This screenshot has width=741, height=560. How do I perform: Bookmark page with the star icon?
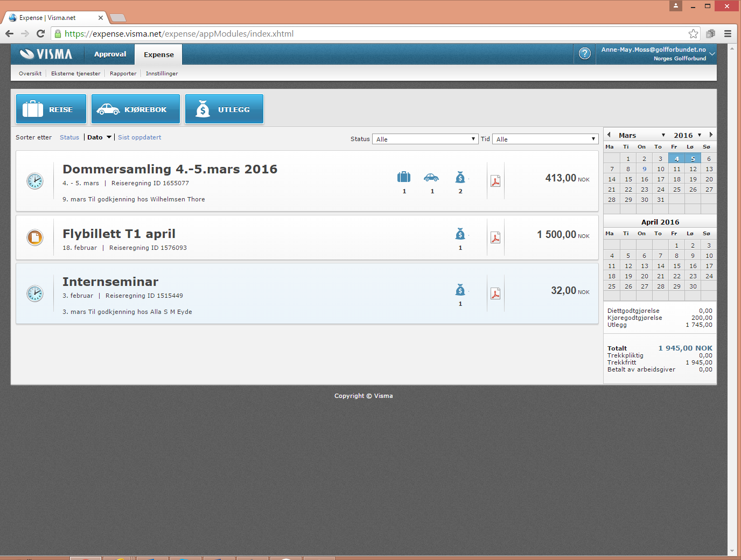tap(694, 33)
